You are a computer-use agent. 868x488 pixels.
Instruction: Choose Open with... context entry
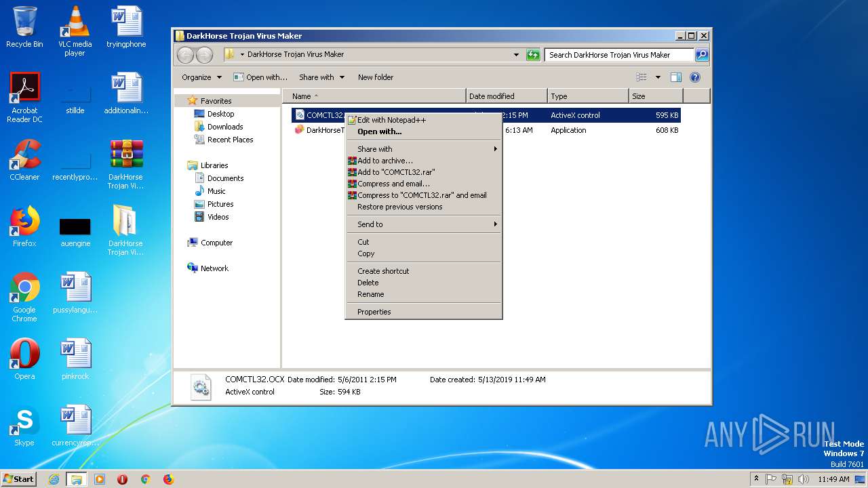(x=424, y=131)
